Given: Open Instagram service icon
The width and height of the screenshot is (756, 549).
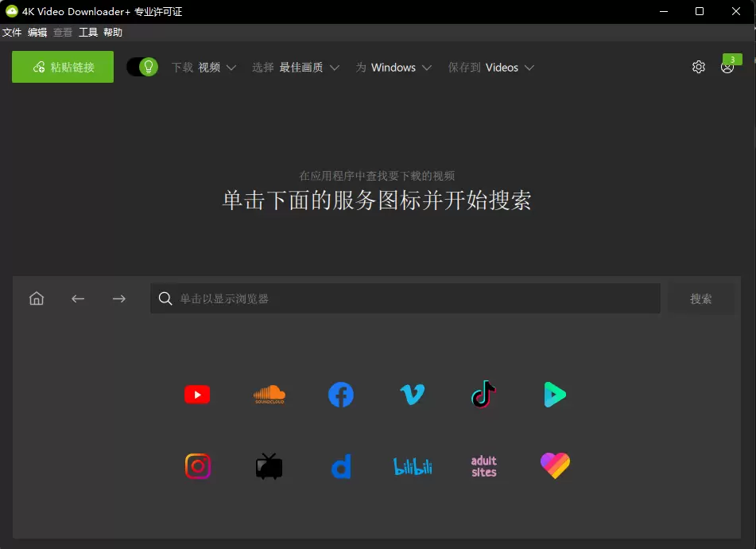Looking at the screenshot, I should tap(198, 466).
